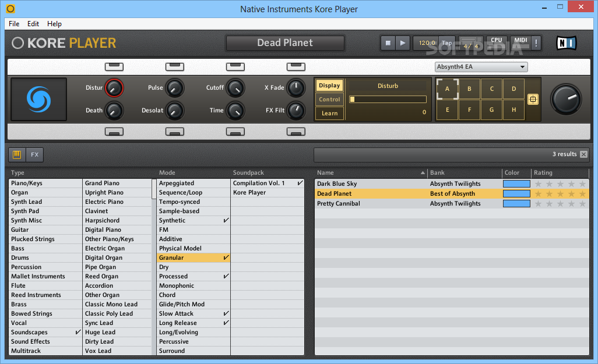598x364 pixels.
Task: Select sound variation B
Action: pyautogui.click(x=469, y=89)
